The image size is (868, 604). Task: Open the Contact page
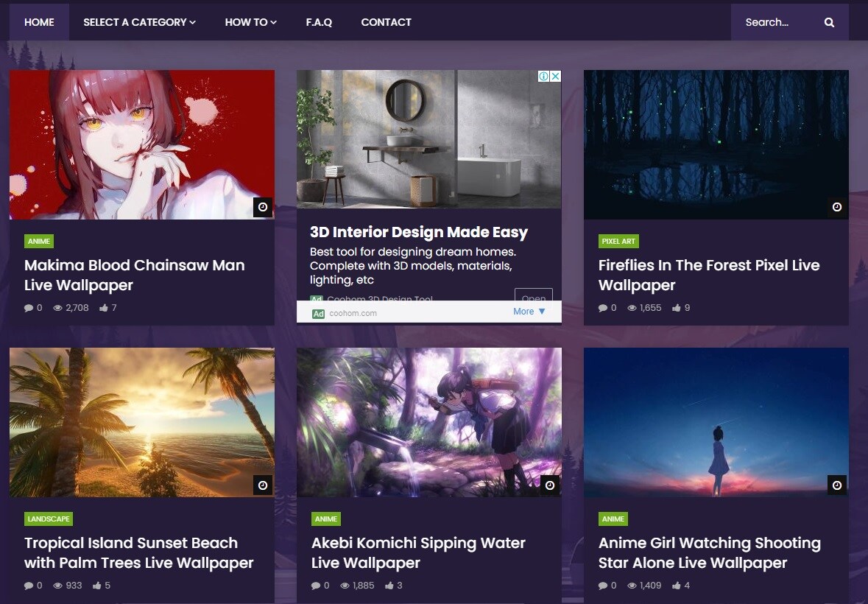387,22
